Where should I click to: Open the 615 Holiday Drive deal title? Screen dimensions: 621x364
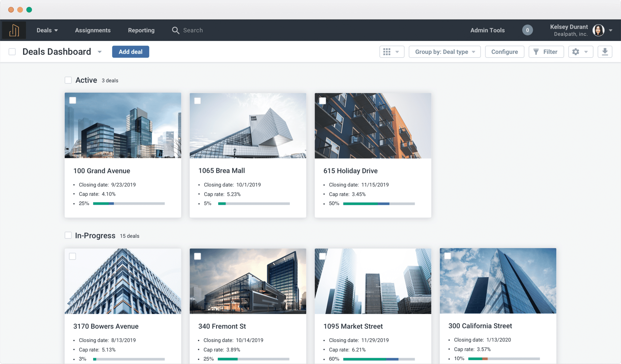350,171
